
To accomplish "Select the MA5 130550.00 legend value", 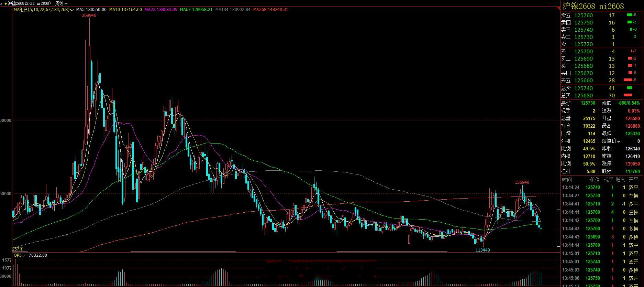I will [91, 10].
